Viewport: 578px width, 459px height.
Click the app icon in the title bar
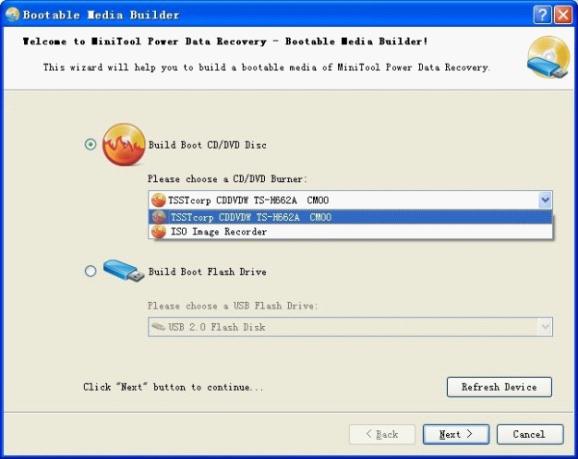pyautogui.click(x=12, y=14)
